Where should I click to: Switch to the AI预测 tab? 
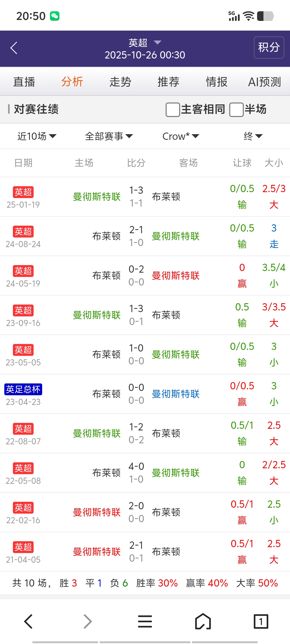pos(264,82)
